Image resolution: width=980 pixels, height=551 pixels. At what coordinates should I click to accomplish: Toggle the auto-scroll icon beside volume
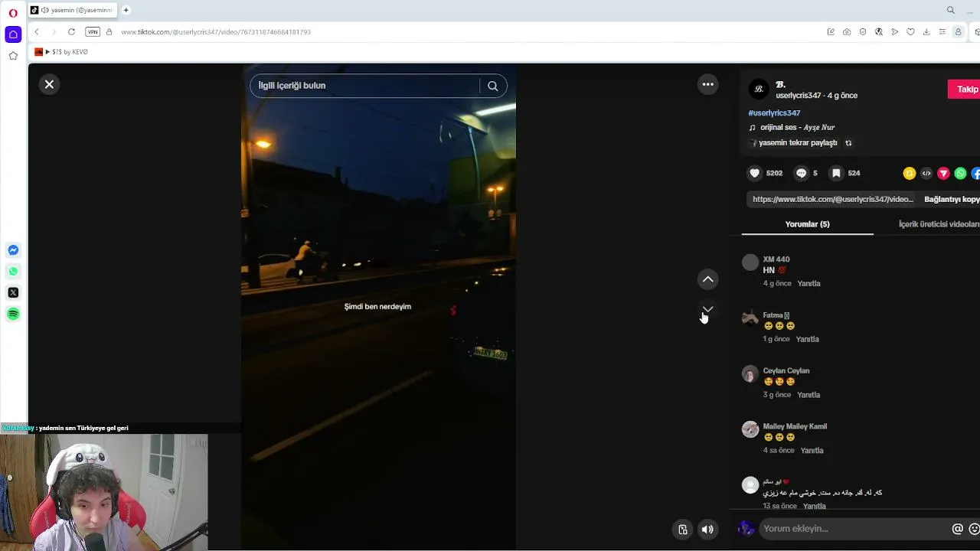pyautogui.click(x=683, y=530)
